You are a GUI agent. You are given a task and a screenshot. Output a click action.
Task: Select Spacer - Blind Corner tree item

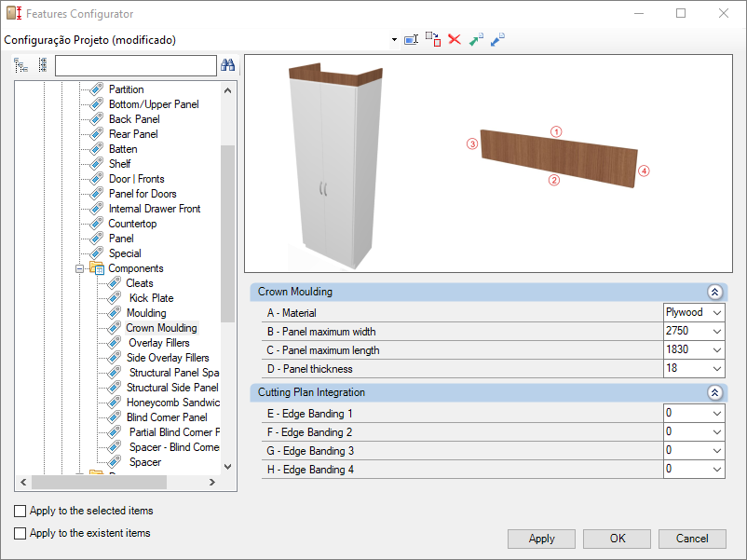click(x=174, y=446)
